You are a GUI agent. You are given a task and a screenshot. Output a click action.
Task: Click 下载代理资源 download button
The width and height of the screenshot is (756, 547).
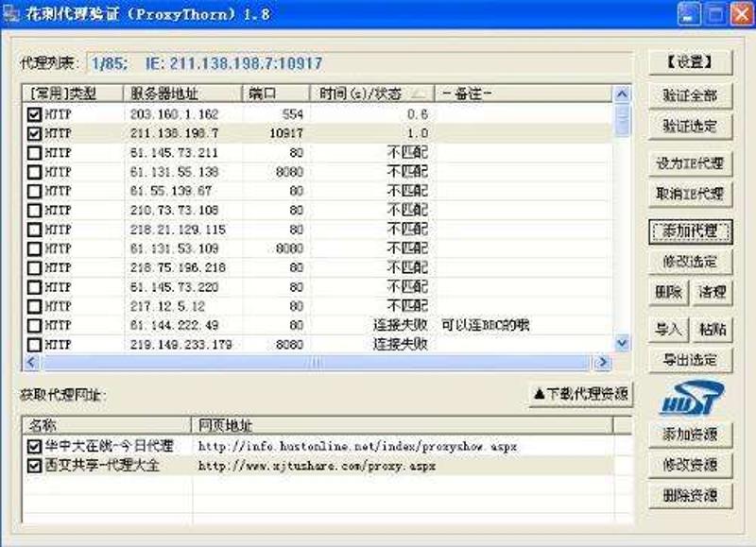(x=580, y=395)
